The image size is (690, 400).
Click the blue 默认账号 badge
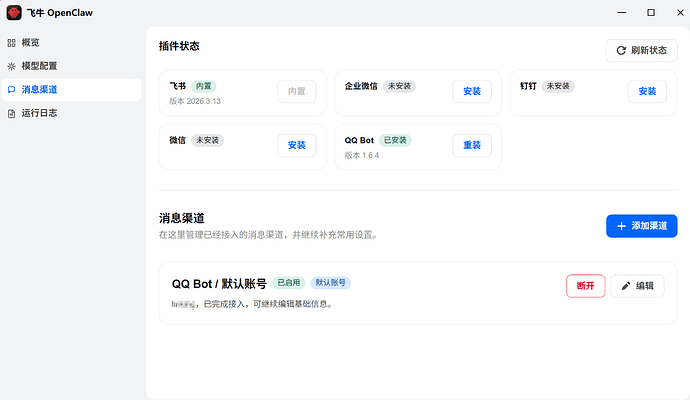pyautogui.click(x=330, y=283)
